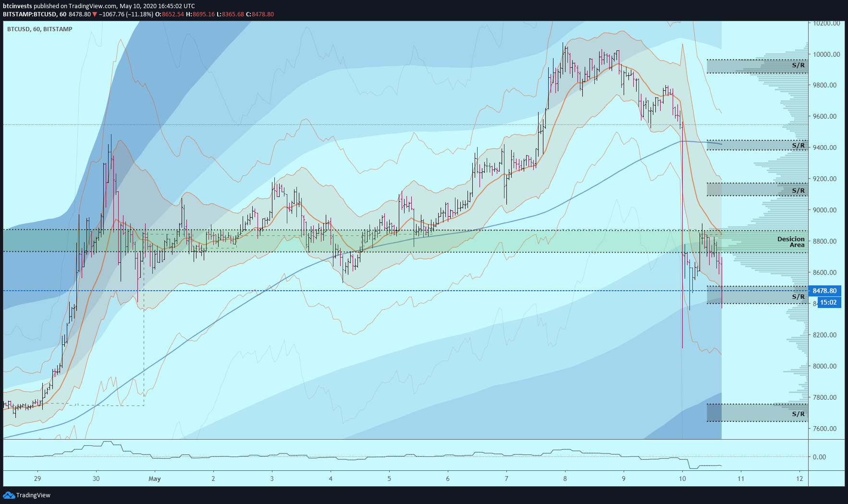Click the date label 4 on time axis
The height and width of the screenshot is (504, 848).
click(x=331, y=479)
